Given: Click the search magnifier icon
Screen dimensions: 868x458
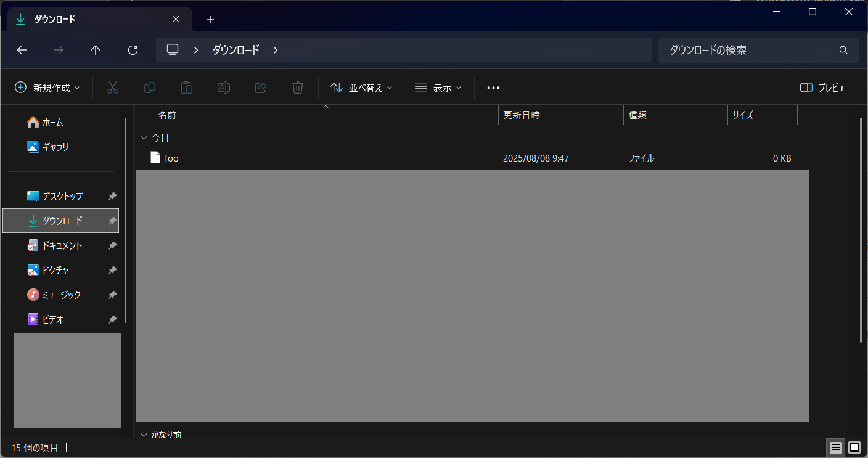Looking at the screenshot, I should click(x=843, y=50).
